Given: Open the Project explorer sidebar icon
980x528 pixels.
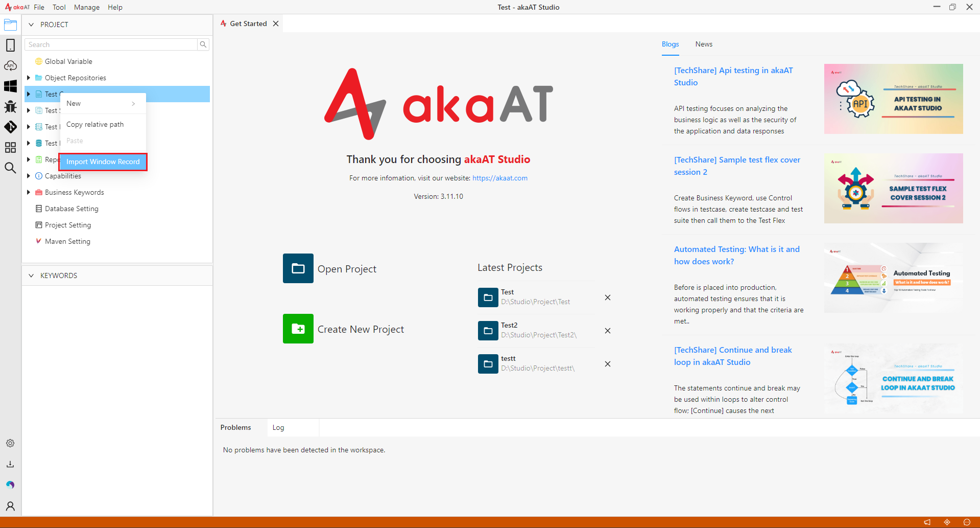Looking at the screenshot, I should (x=10, y=25).
